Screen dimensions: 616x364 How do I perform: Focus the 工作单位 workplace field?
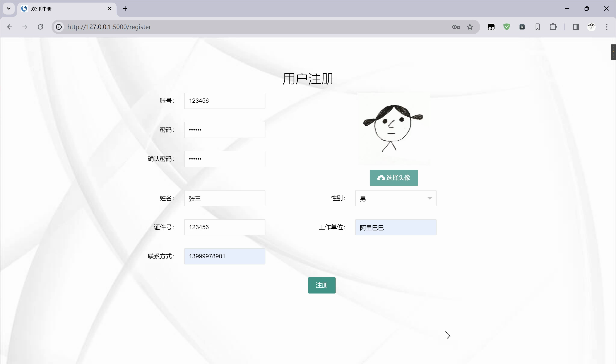pos(395,227)
